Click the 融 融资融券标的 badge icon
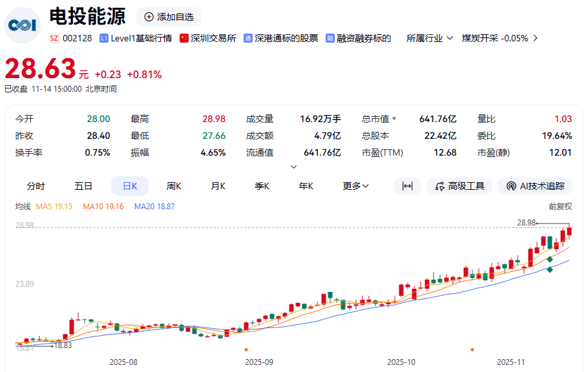The image size is (588, 372). coord(330,38)
